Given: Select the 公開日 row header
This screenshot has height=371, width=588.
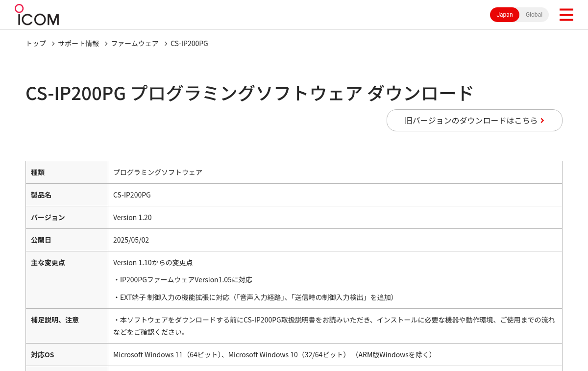Looking at the screenshot, I should point(67,240).
